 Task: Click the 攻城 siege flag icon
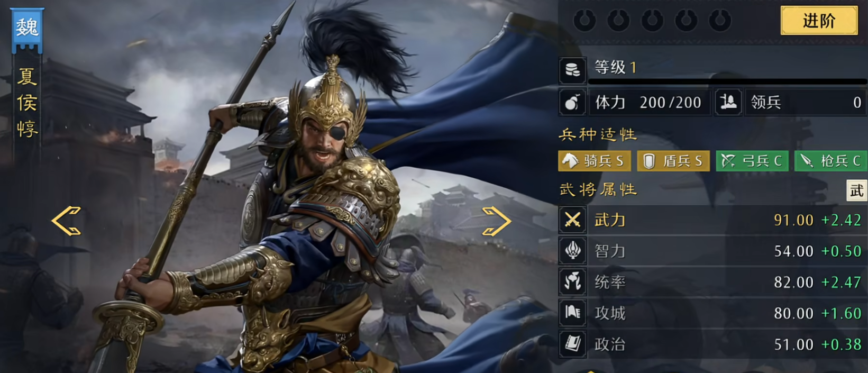[x=572, y=313]
